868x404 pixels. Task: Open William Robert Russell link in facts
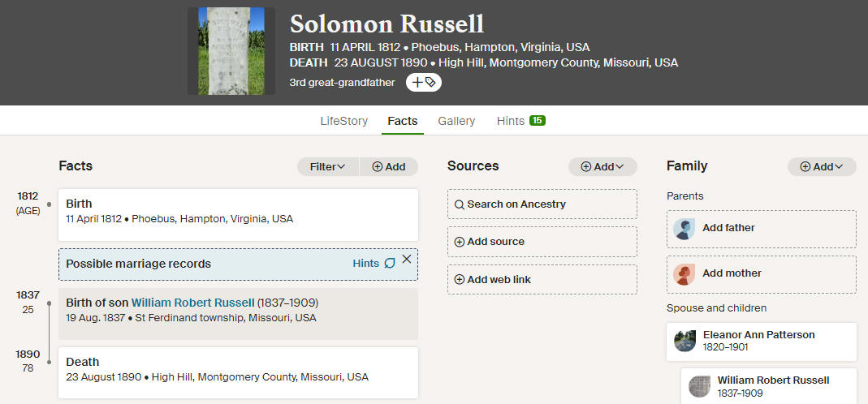pyautogui.click(x=192, y=303)
